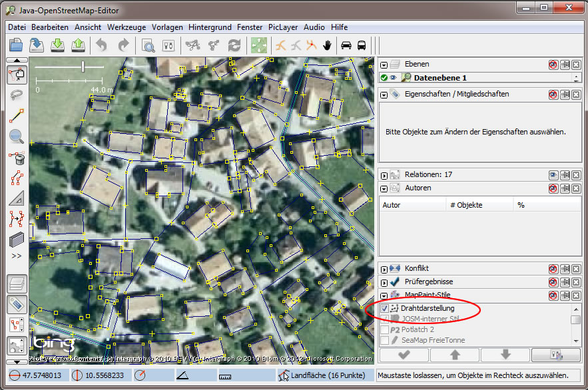Click the Undo arrow in toolbar

point(101,45)
